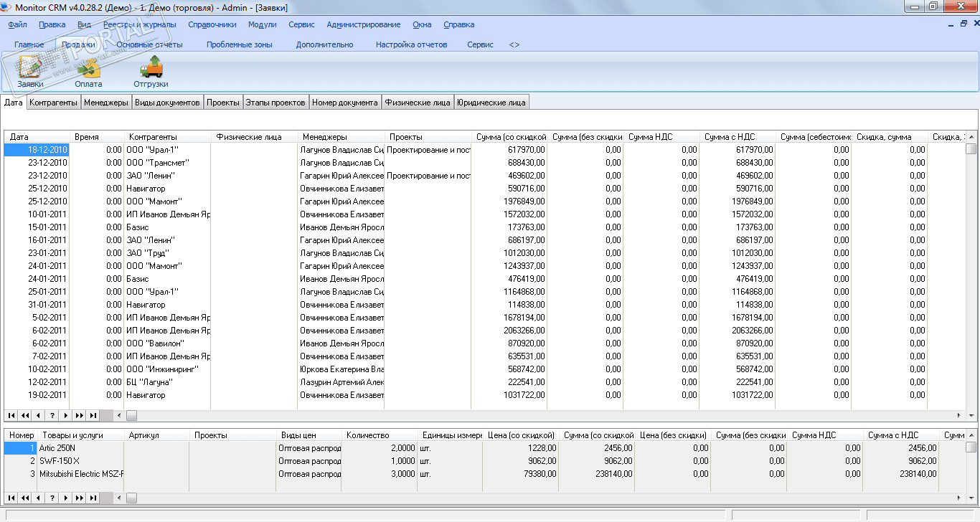Open the Заявки ribbon icon
The width and height of the screenshot is (980, 522).
pos(31,70)
